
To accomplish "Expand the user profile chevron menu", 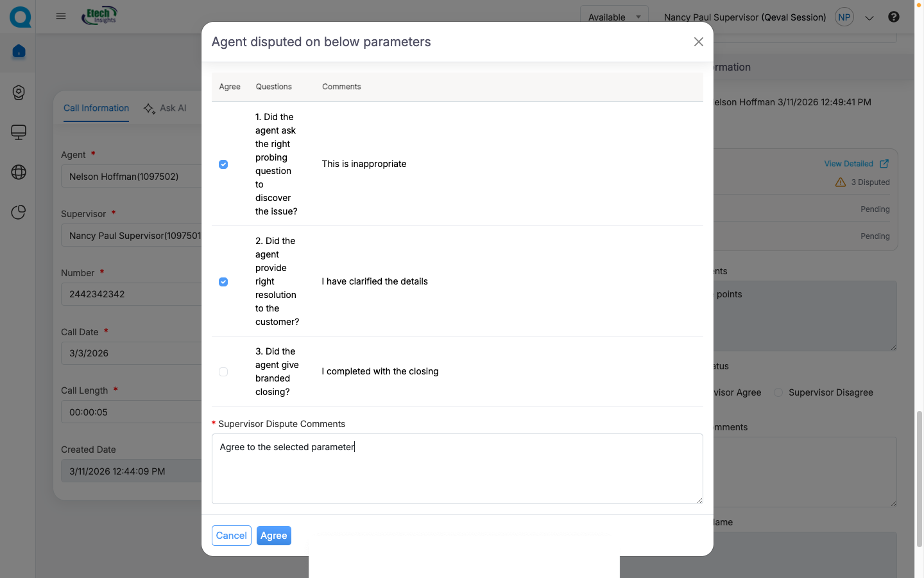I will tap(869, 18).
